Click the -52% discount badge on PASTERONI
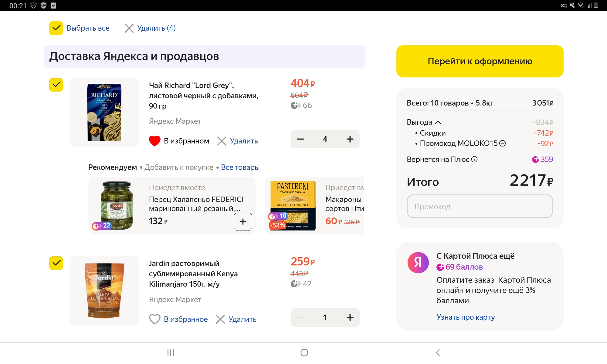Viewport: 607px width, 364px height. (x=277, y=225)
